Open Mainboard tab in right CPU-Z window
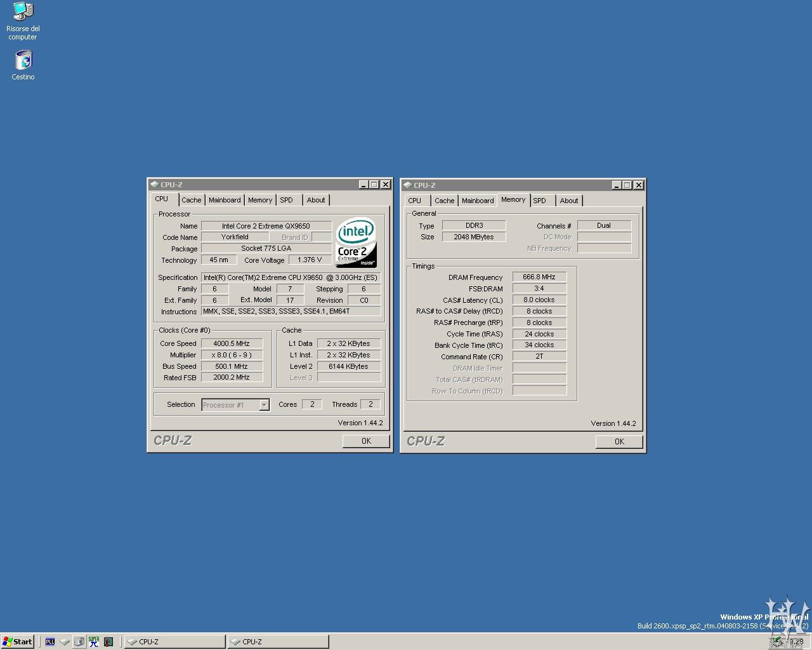The width and height of the screenshot is (812, 650). pos(478,201)
